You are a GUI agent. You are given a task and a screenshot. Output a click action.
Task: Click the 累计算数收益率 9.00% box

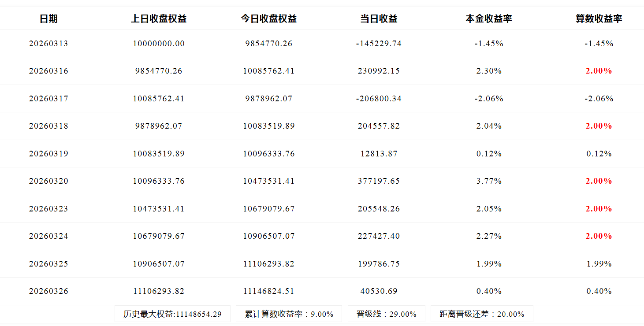click(289, 314)
